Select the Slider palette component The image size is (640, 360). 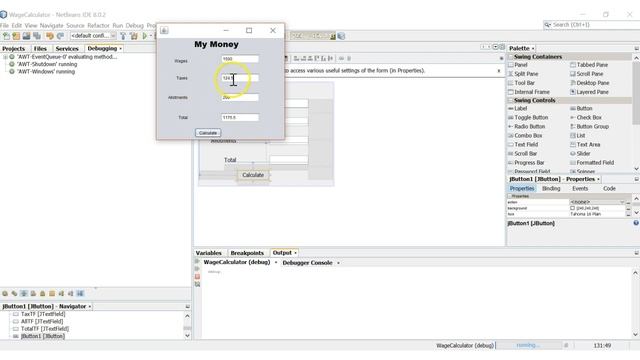coord(580,153)
